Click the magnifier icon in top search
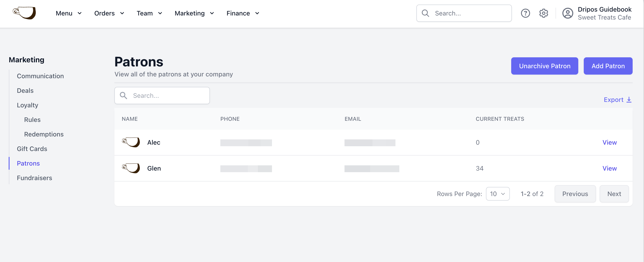The image size is (644, 262). pyautogui.click(x=425, y=13)
